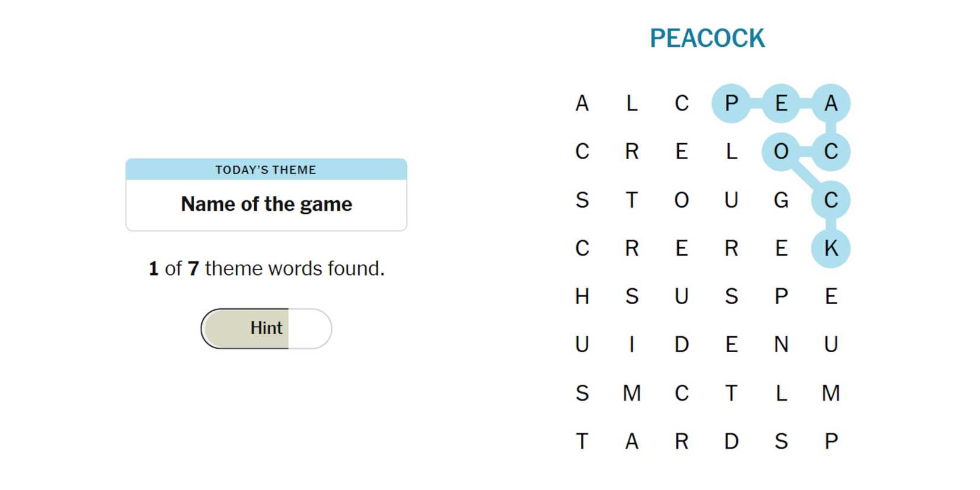
Task: Tap letter A in the bottom row
Action: point(632,441)
